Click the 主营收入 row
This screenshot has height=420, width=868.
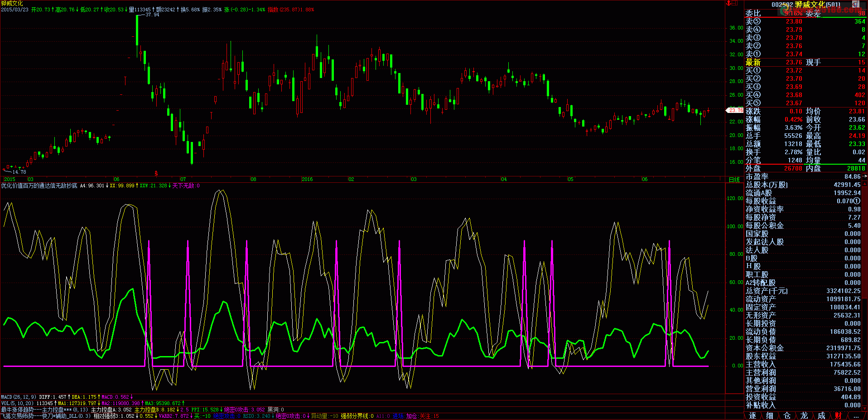[803, 364]
